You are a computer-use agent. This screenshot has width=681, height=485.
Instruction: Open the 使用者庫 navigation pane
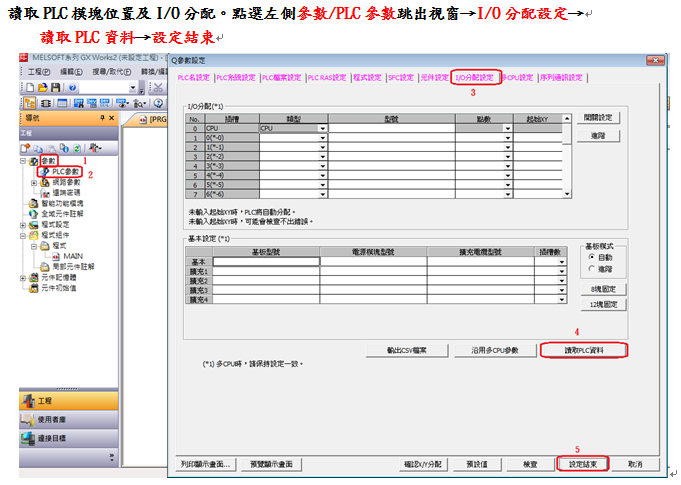pos(55,420)
